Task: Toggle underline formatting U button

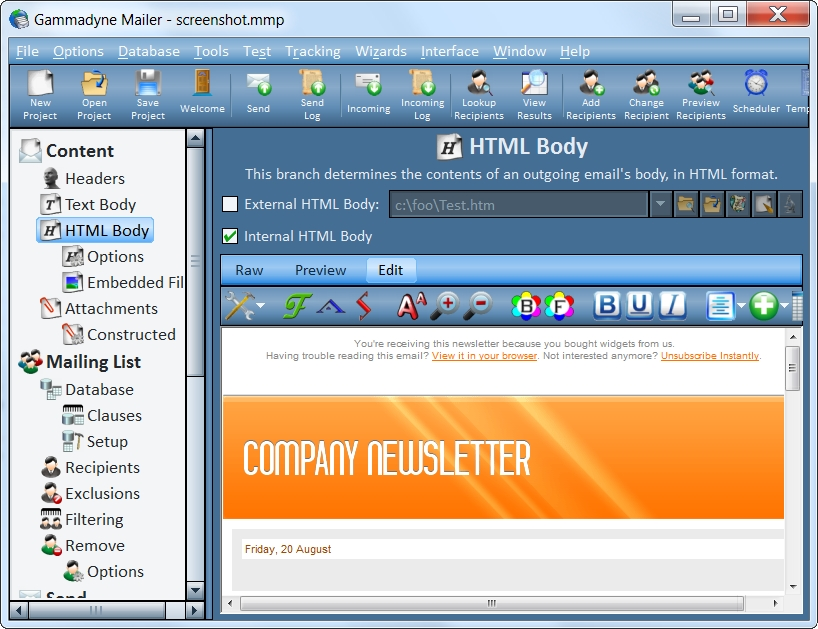Action: pyautogui.click(x=640, y=305)
